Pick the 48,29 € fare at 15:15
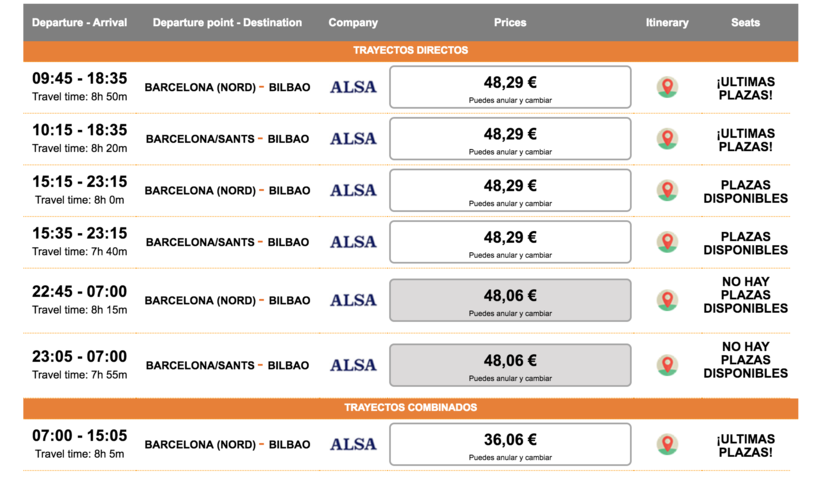Screen dimensions: 820x478 [x=510, y=190]
